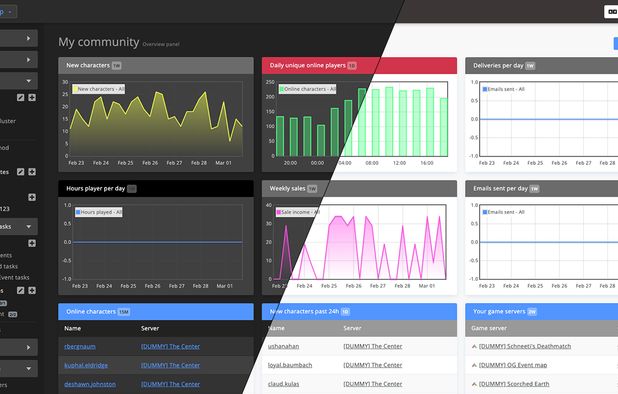Click the 15M badge on Online characters panel
Image resolution: width=618 pixels, height=394 pixels.
tap(124, 312)
